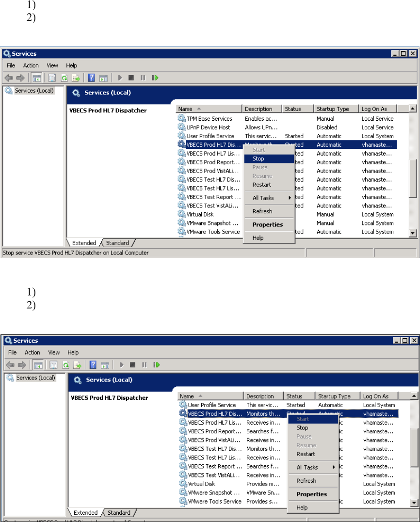Open View menu in lower Services window

click(x=54, y=352)
